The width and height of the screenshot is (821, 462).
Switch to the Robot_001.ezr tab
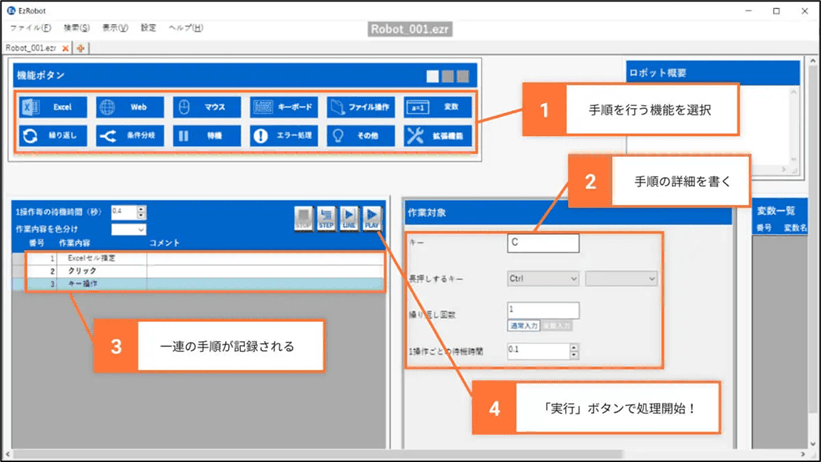click(x=31, y=48)
